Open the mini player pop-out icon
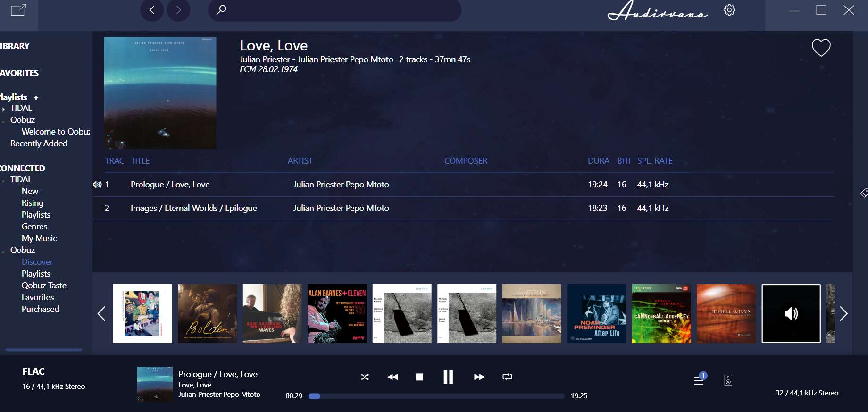This screenshot has width=868, height=412. coord(18,10)
